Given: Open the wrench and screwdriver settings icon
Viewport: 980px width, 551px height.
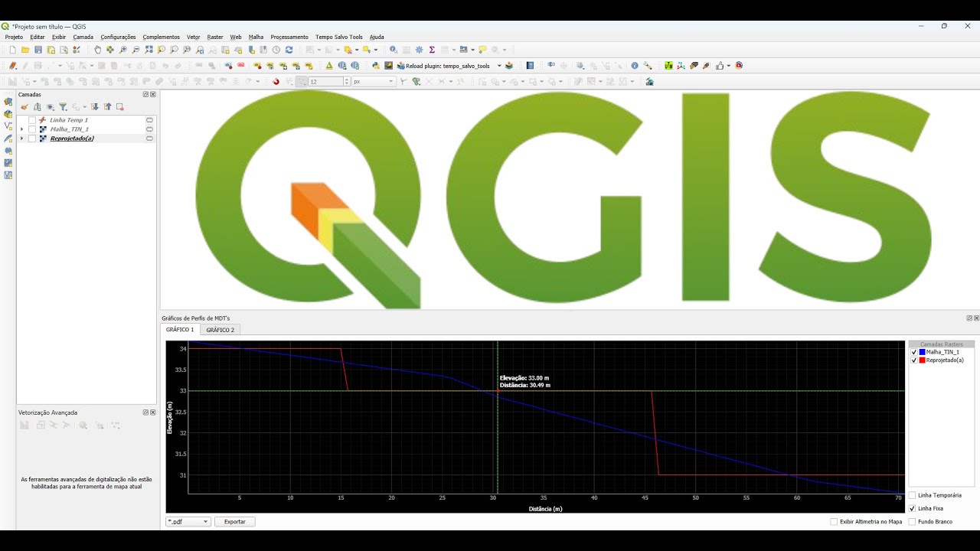Looking at the screenshot, I should (648, 66).
